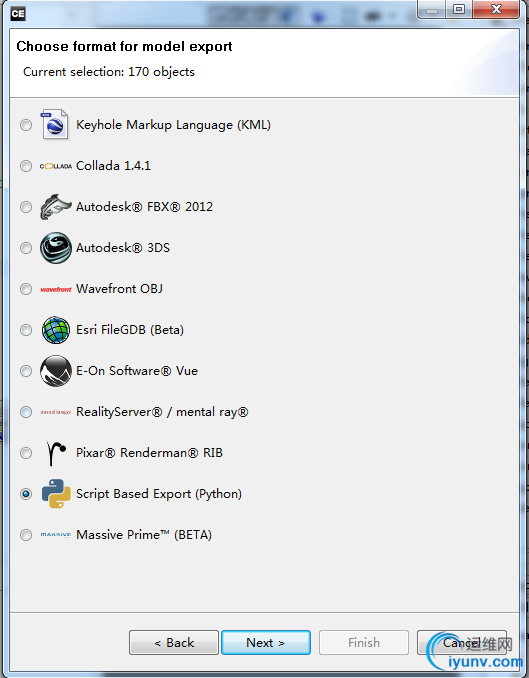The height and width of the screenshot is (678, 529).
Task: Click the Pixar Renderman RIB label
Action: tap(149, 453)
